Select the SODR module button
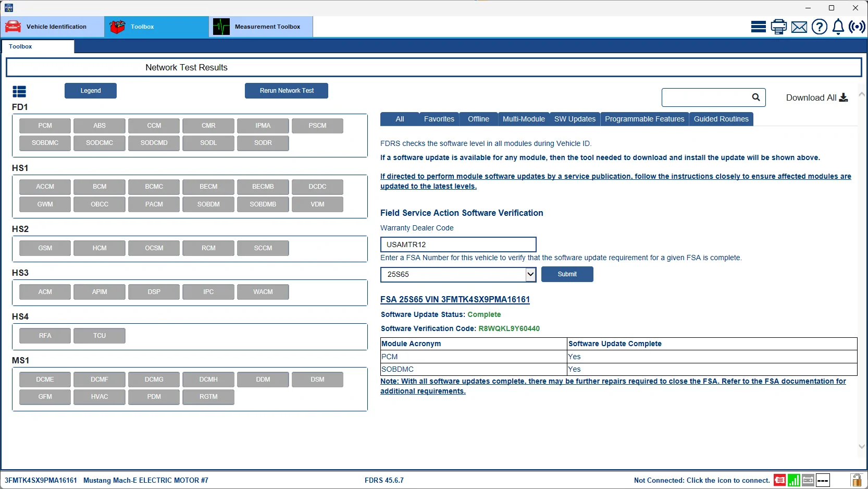 [x=263, y=143]
